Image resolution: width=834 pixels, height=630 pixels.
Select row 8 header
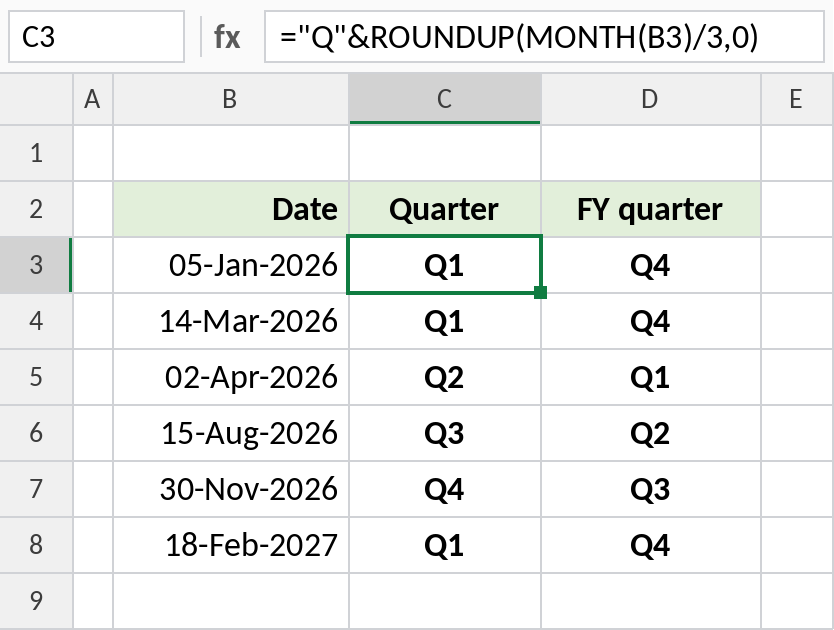pyautogui.click(x=36, y=544)
